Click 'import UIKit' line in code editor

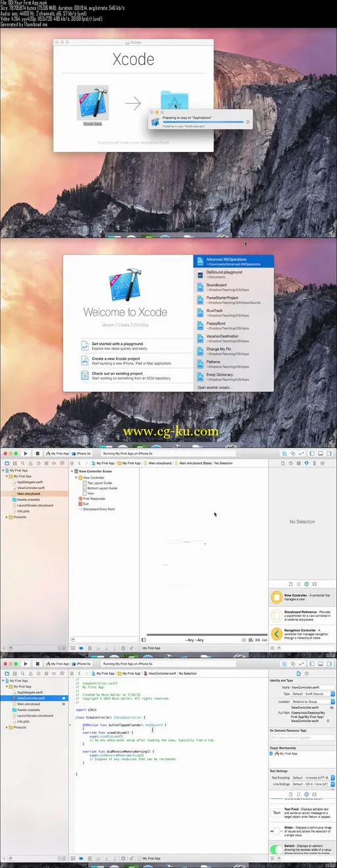click(x=85, y=710)
